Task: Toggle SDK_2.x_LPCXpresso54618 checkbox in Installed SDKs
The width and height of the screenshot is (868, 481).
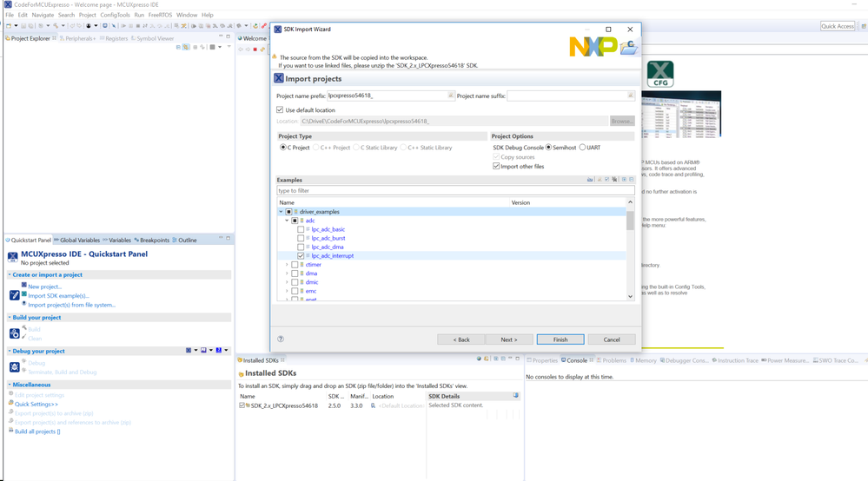Action: (242, 405)
